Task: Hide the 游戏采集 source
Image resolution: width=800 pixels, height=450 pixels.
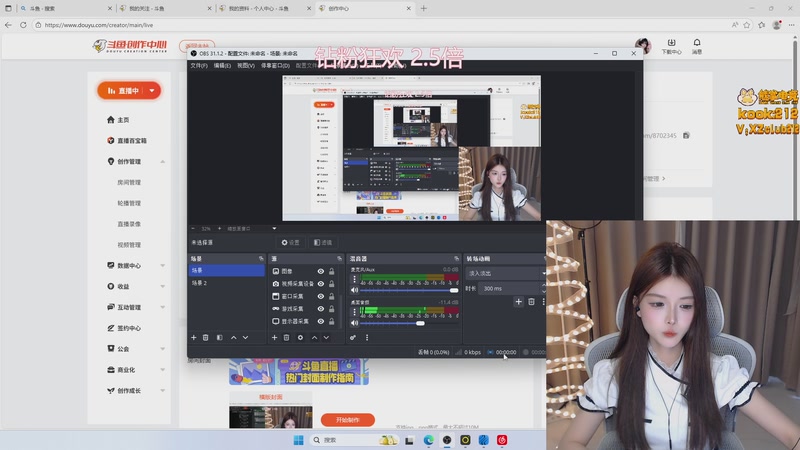Action: click(320, 309)
